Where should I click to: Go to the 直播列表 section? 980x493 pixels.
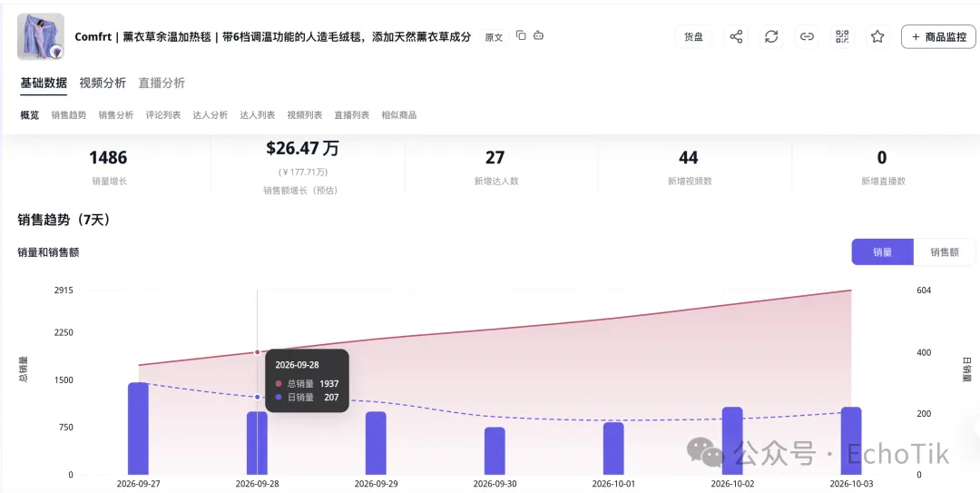point(352,115)
